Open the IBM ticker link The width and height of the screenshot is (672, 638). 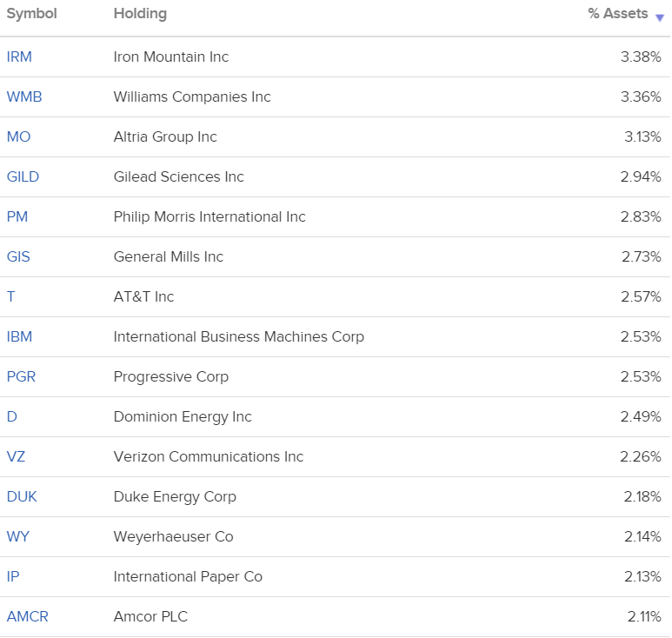[19, 336]
